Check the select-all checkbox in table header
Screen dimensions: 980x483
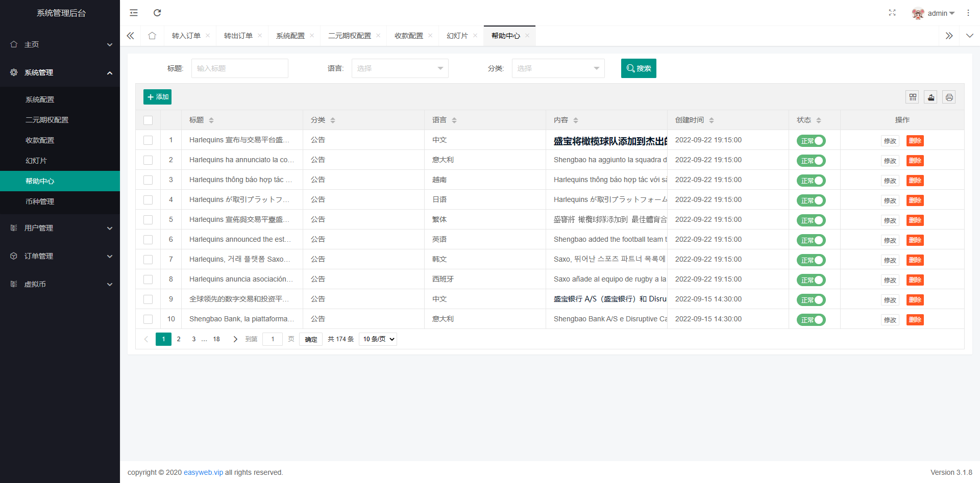click(x=148, y=120)
